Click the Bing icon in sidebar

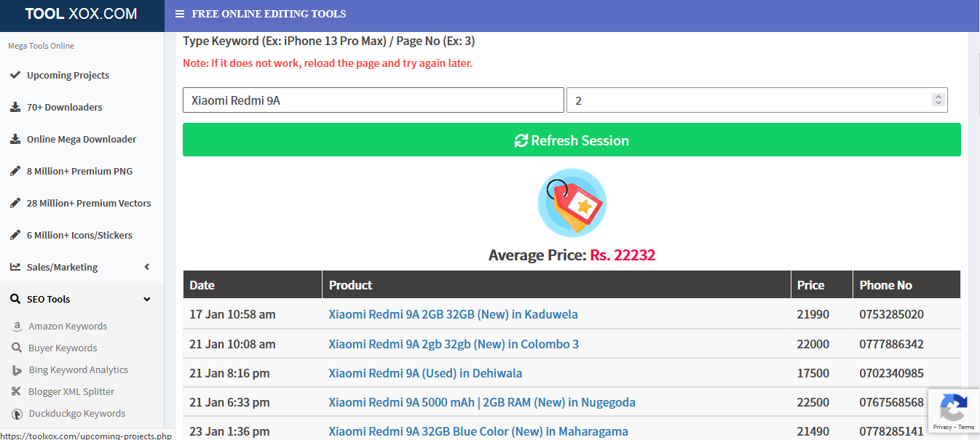point(16,370)
